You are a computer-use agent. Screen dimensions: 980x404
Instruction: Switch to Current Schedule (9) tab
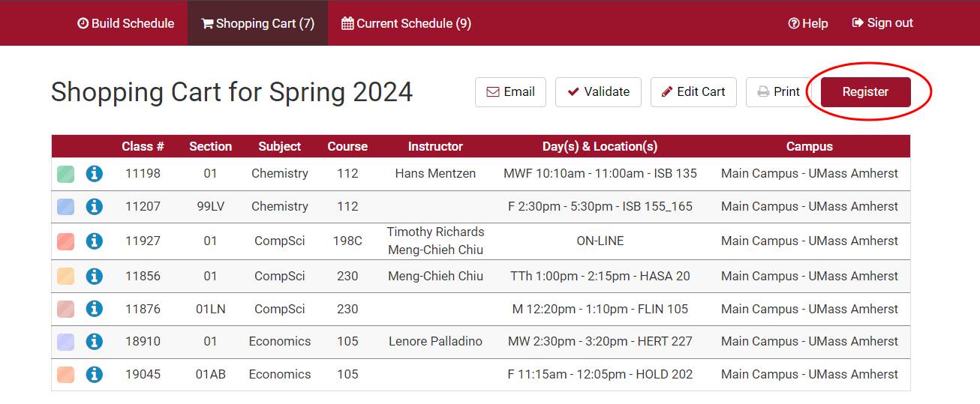pyautogui.click(x=406, y=23)
